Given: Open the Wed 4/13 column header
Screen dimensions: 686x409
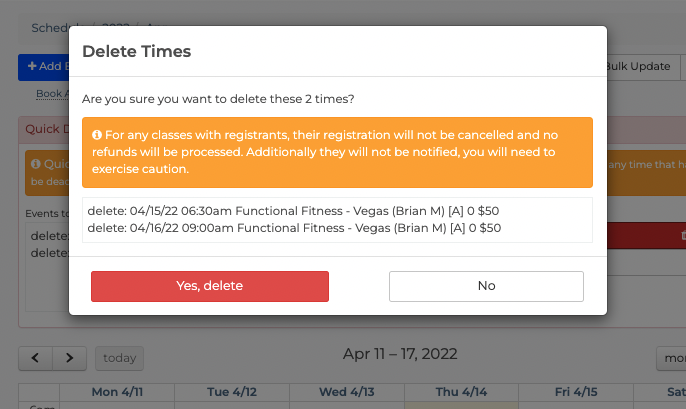Looking at the screenshot, I should [346, 392].
